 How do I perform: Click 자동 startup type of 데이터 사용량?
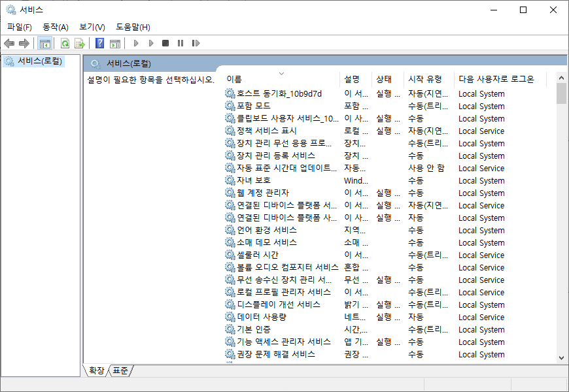[x=415, y=317]
